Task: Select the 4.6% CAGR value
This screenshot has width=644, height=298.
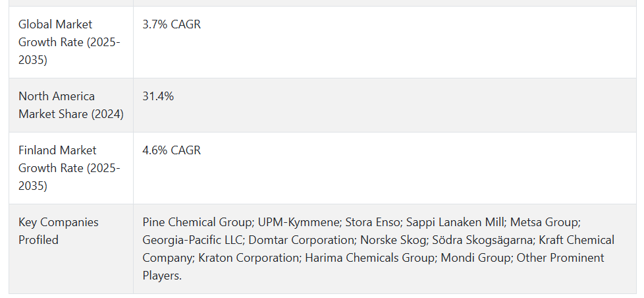Action: (x=171, y=150)
